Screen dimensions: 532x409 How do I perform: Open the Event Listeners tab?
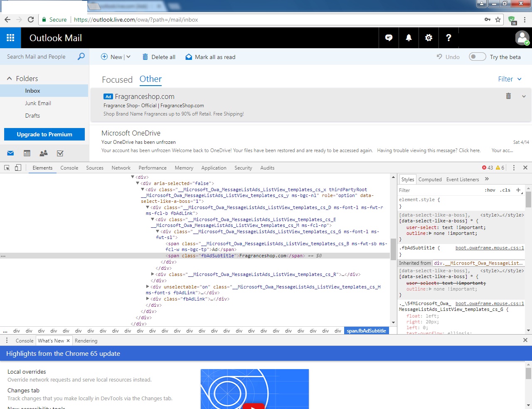coord(463,180)
